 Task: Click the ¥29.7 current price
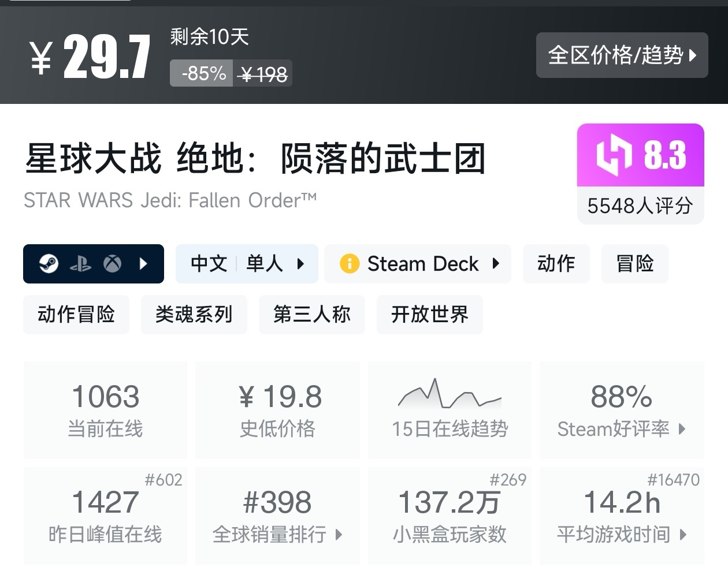click(x=90, y=57)
